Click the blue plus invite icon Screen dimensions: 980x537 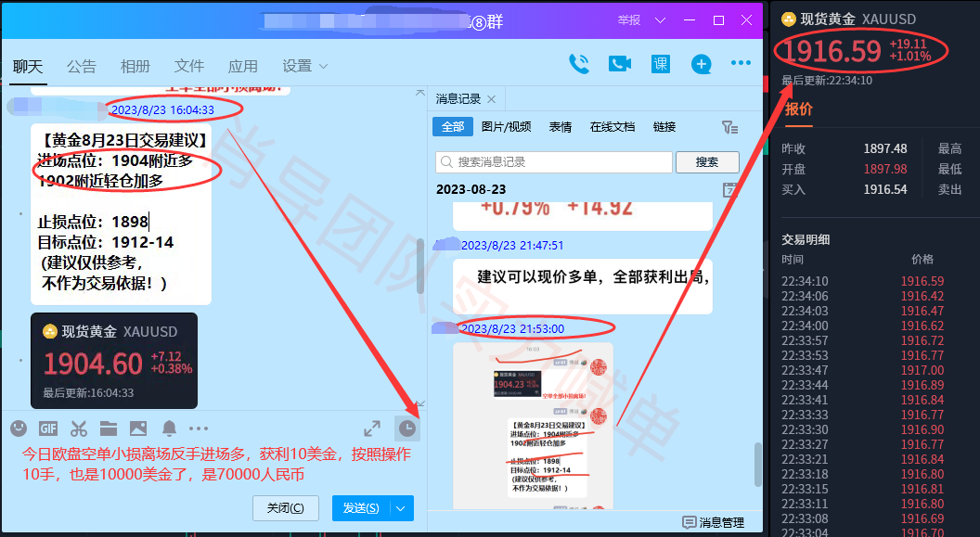point(702,64)
